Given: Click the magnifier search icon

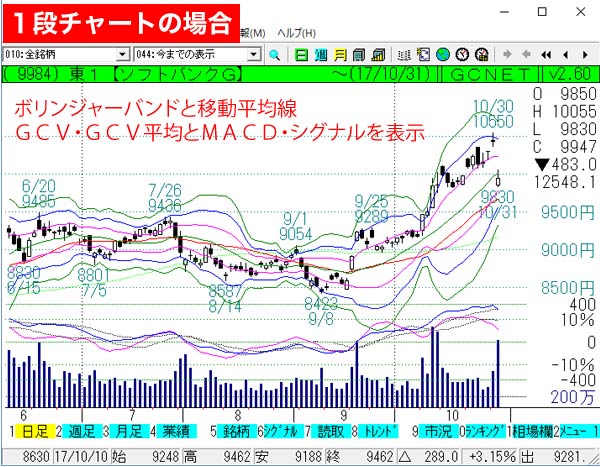Looking at the screenshot, I should coord(274,55).
